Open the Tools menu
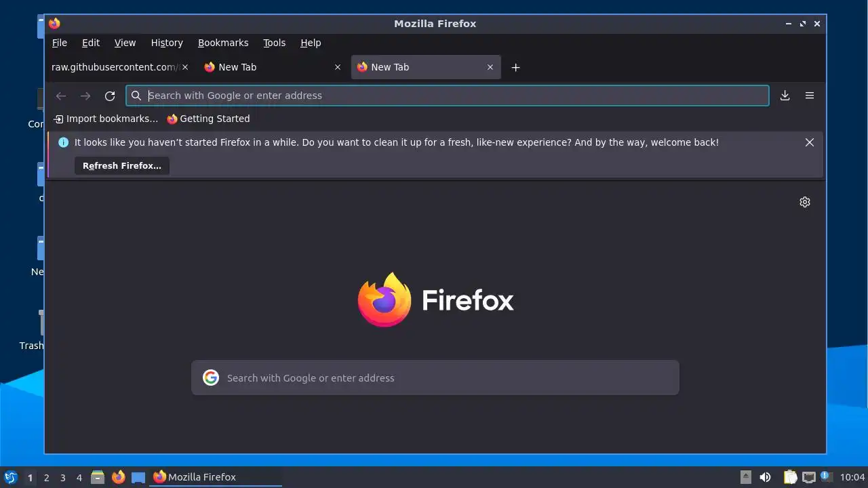868x488 pixels. pyautogui.click(x=275, y=43)
